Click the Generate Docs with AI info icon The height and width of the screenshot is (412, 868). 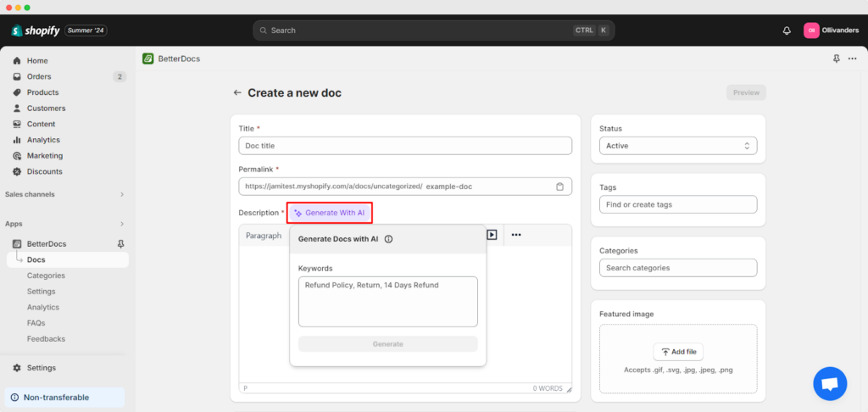[388, 239]
